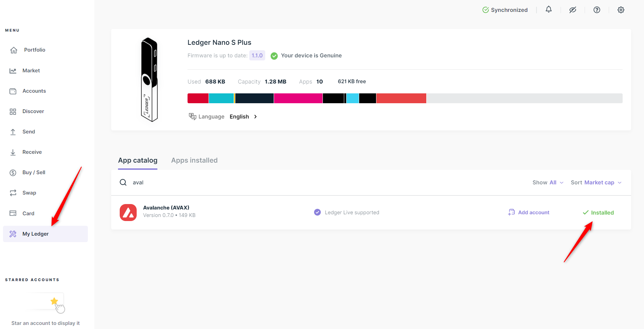
Task: Select the App catalog tab
Action: tap(138, 160)
